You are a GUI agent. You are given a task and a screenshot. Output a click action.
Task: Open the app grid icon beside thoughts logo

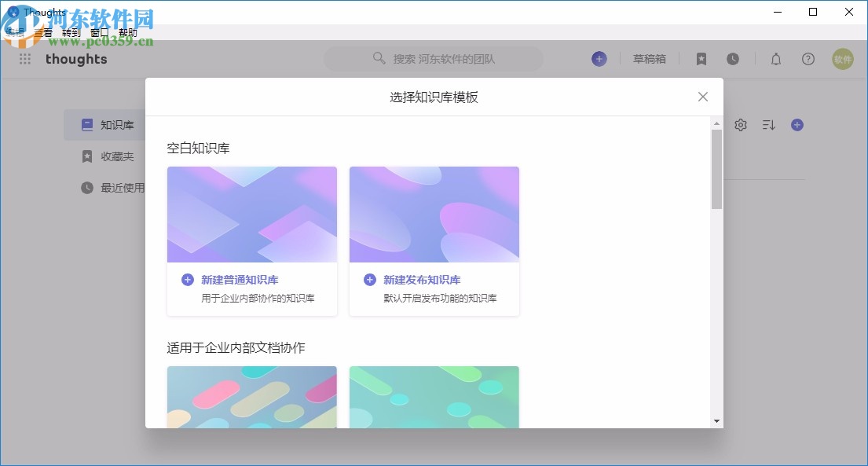tap(24, 59)
